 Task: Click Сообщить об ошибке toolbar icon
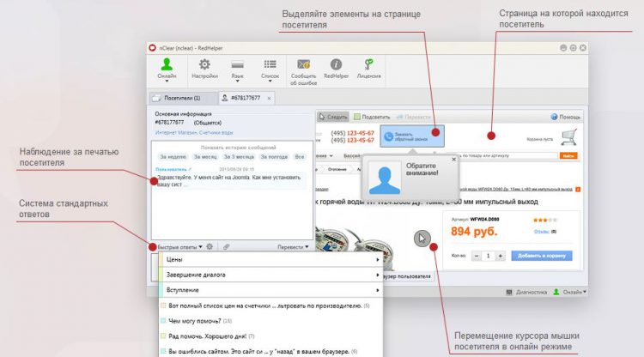click(x=303, y=71)
